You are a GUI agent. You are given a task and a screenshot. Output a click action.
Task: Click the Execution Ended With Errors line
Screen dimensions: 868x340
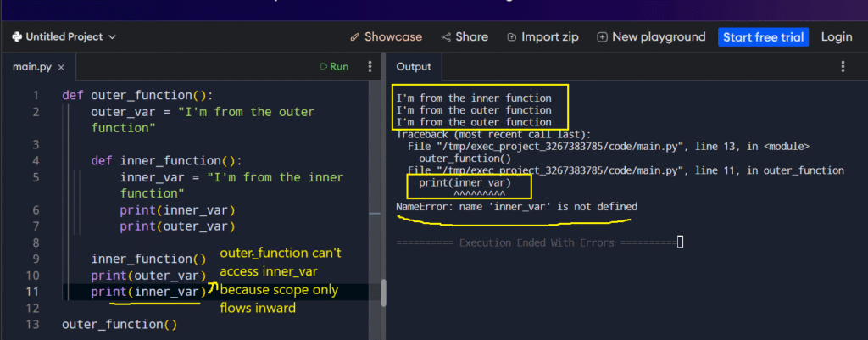point(535,242)
